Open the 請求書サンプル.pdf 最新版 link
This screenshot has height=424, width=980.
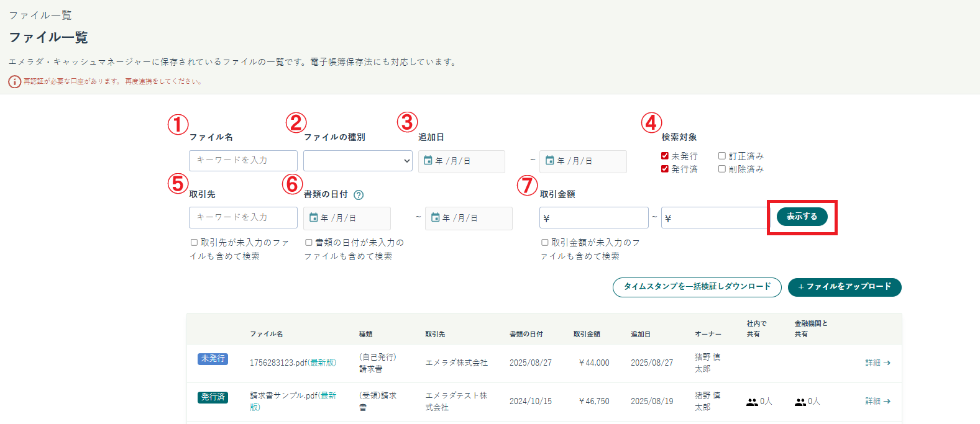coord(293,401)
